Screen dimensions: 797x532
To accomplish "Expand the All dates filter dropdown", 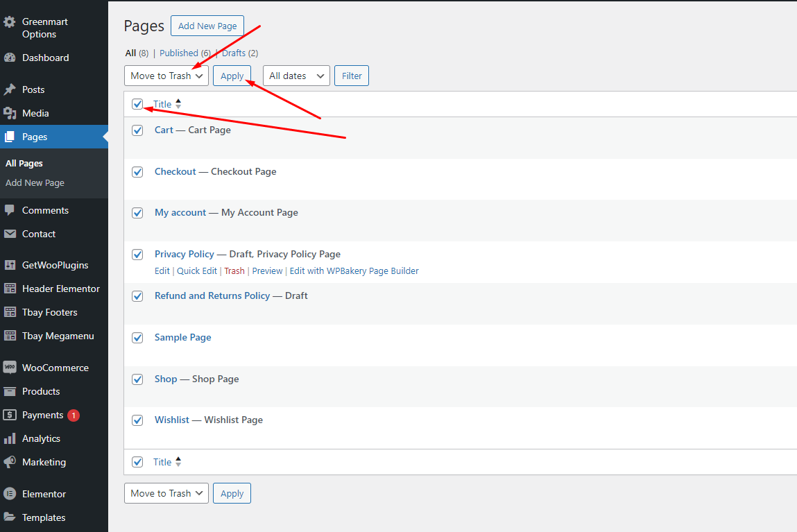I will point(296,76).
